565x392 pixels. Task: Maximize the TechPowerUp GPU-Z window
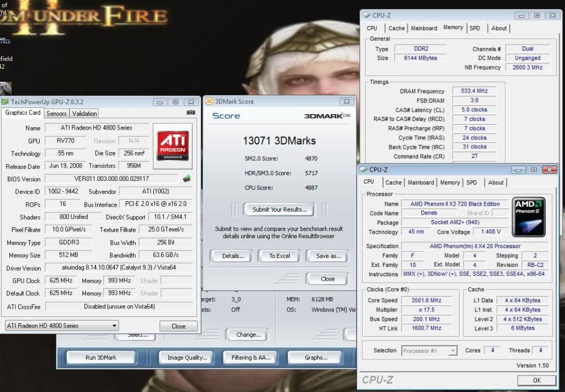tap(175, 102)
